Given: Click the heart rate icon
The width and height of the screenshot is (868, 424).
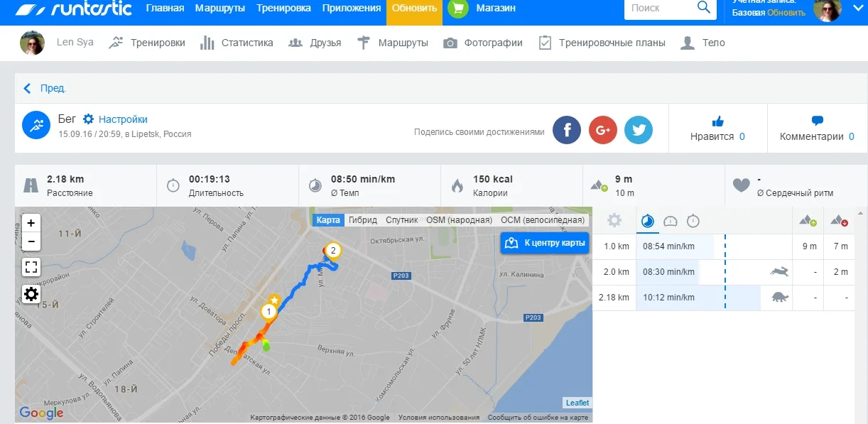Looking at the screenshot, I should [742, 185].
